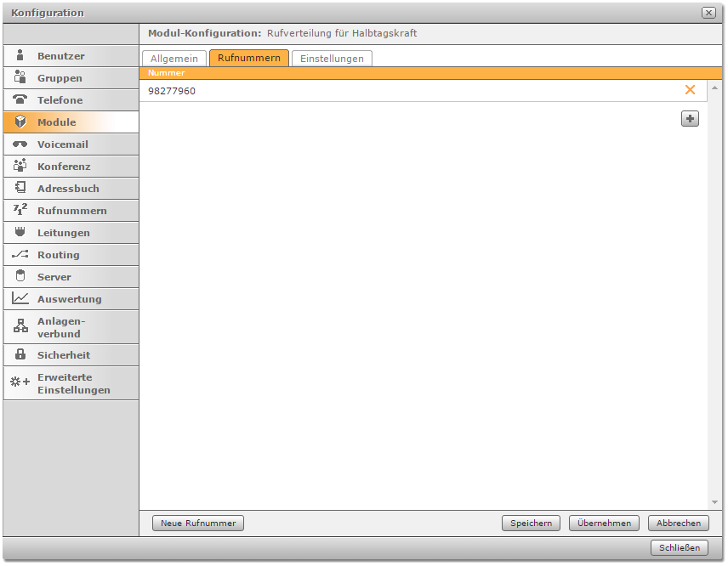Delete number 98277960 with orange X

pos(690,90)
